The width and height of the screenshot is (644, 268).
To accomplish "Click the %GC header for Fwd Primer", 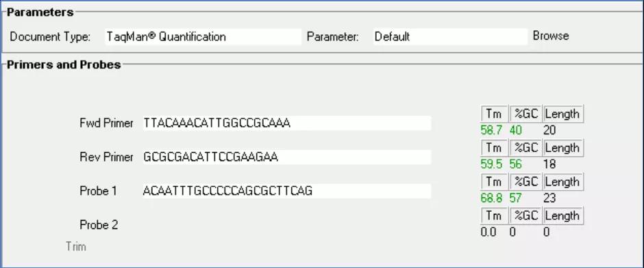I will click(x=525, y=114).
